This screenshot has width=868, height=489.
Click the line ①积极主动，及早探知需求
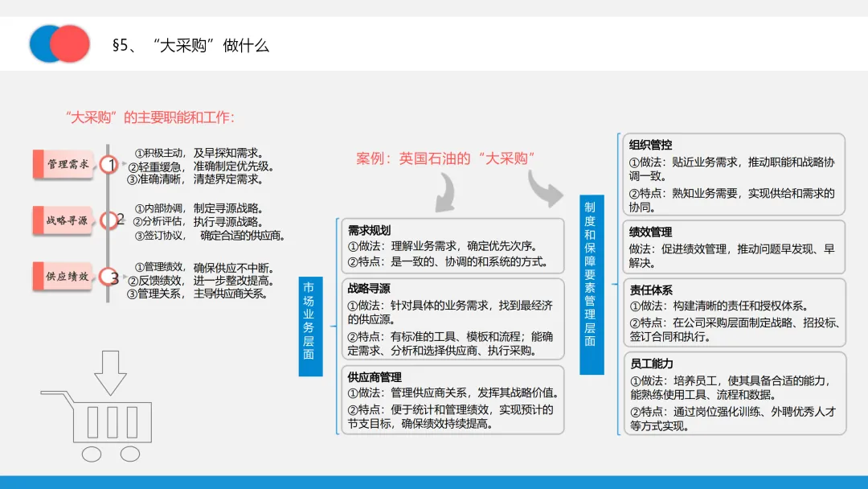(x=201, y=154)
